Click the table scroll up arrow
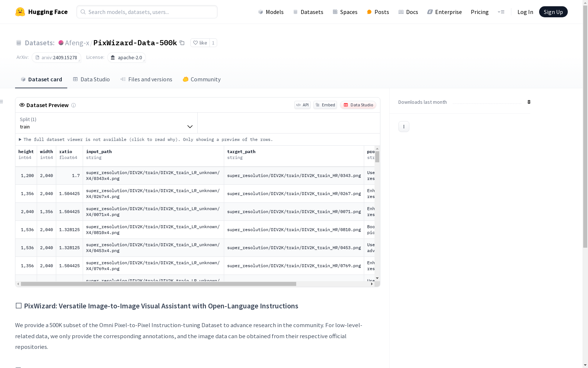Screen dimensions: 588x368 click(x=377, y=149)
